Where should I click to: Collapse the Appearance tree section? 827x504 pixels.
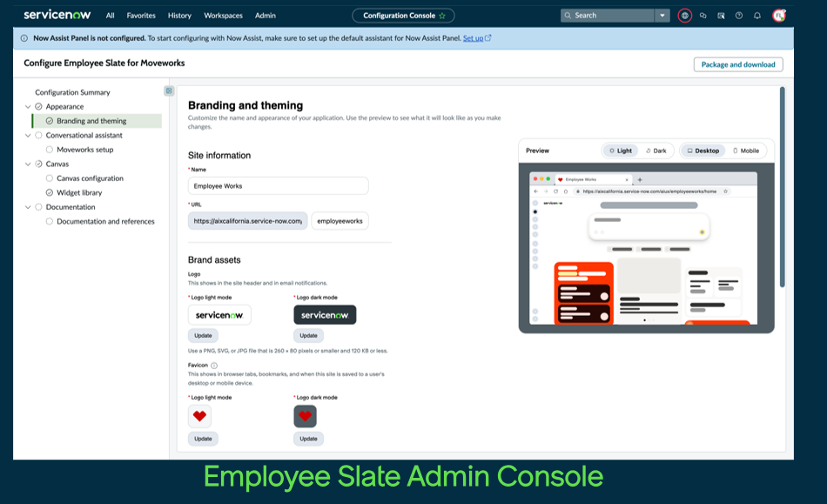28,106
